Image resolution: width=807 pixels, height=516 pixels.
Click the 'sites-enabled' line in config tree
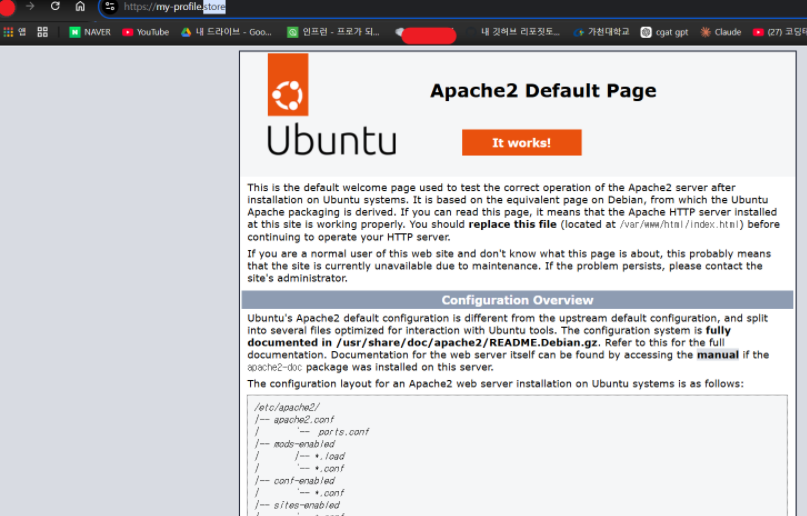(306, 505)
